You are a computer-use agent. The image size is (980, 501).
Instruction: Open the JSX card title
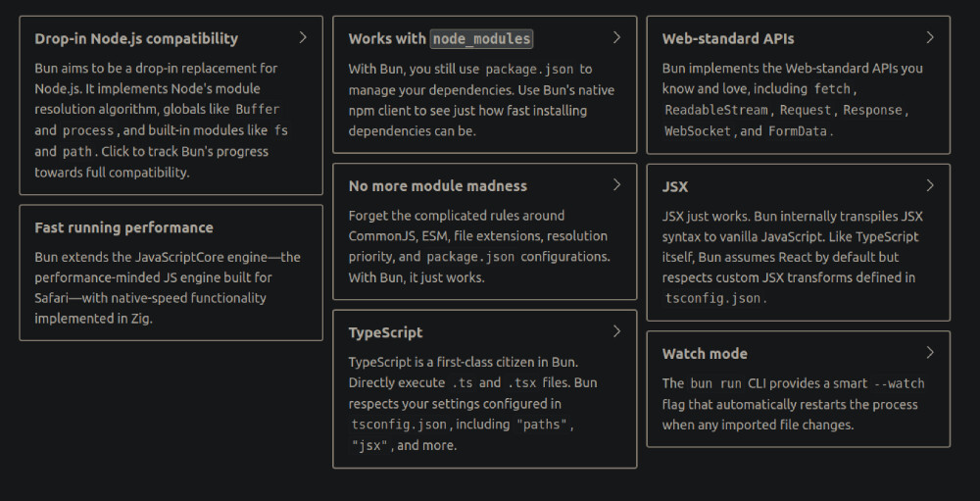675,186
